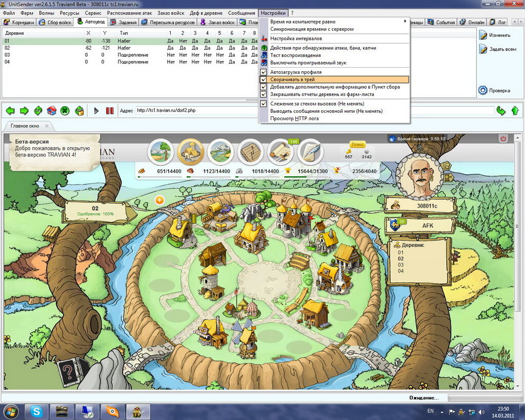Image resolution: width=525 pixels, height=420 pixels.
Task: Pause with the red pause button
Action: 110,111
